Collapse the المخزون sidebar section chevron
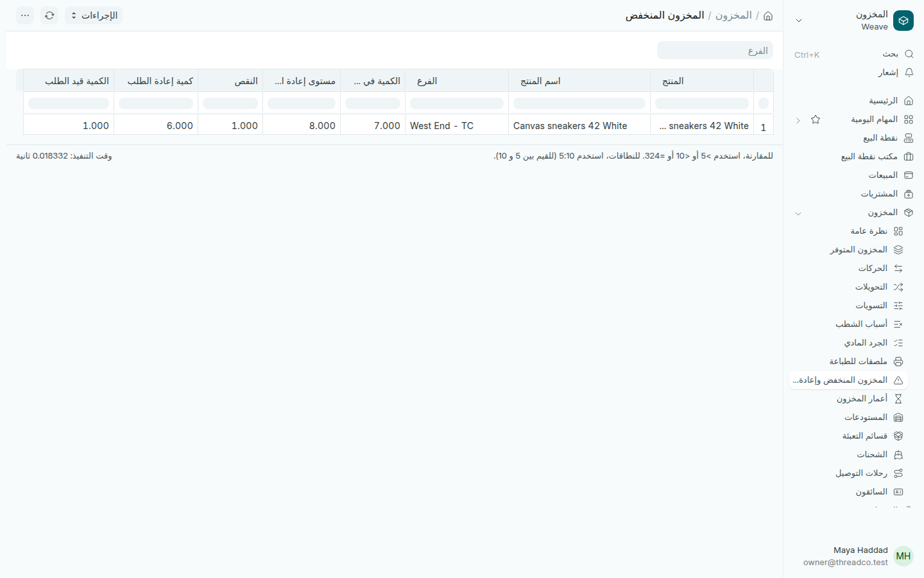 (798, 213)
